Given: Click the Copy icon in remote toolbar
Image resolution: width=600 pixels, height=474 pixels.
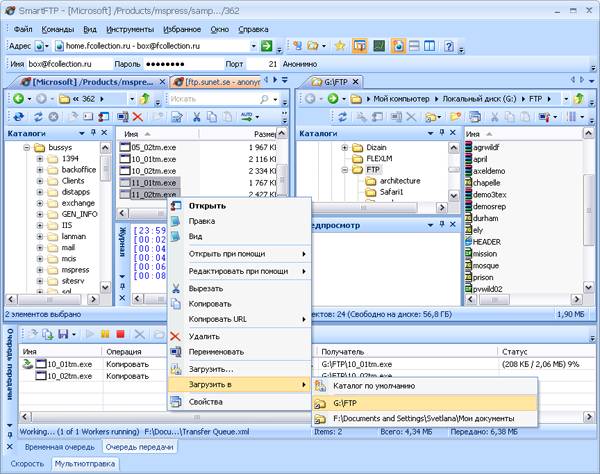Looking at the screenshot, I should coord(212,117).
